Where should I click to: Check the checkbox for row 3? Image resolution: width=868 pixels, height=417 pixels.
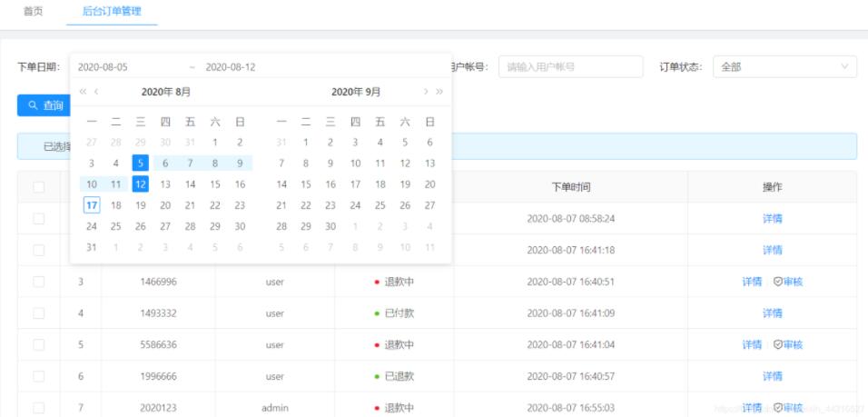point(38,282)
